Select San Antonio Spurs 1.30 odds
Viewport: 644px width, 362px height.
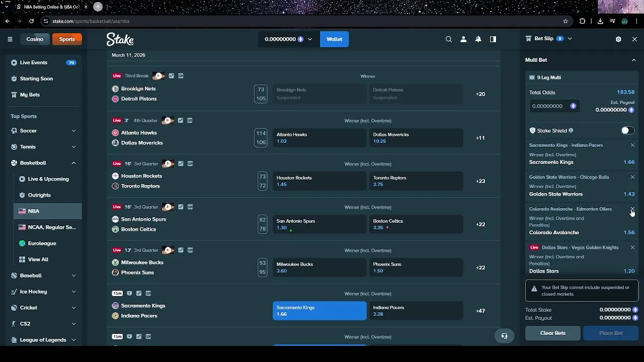[319, 224]
